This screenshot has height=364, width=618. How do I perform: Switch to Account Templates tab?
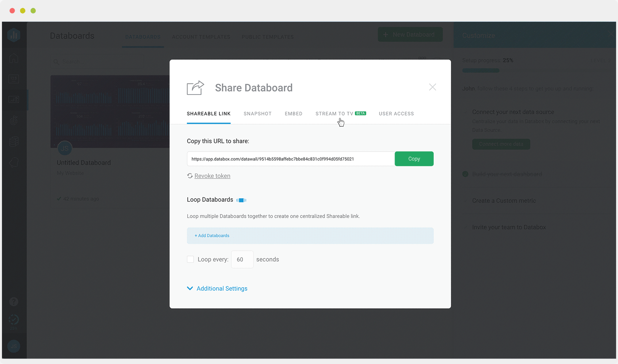pyautogui.click(x=201, y=37)
